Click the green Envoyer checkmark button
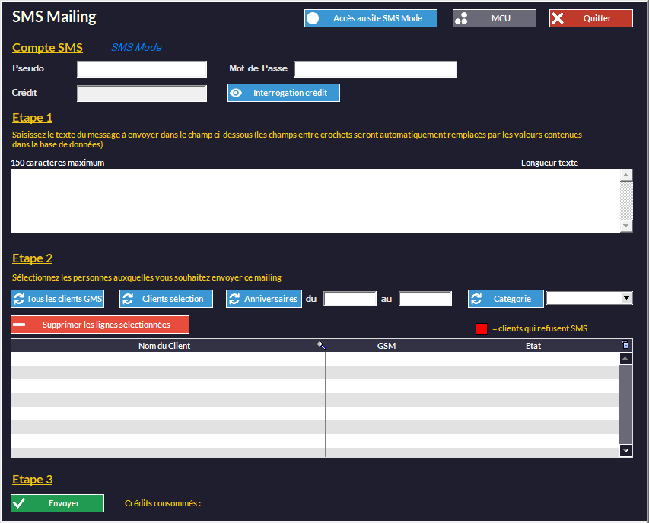 click(x=57, y=503)
